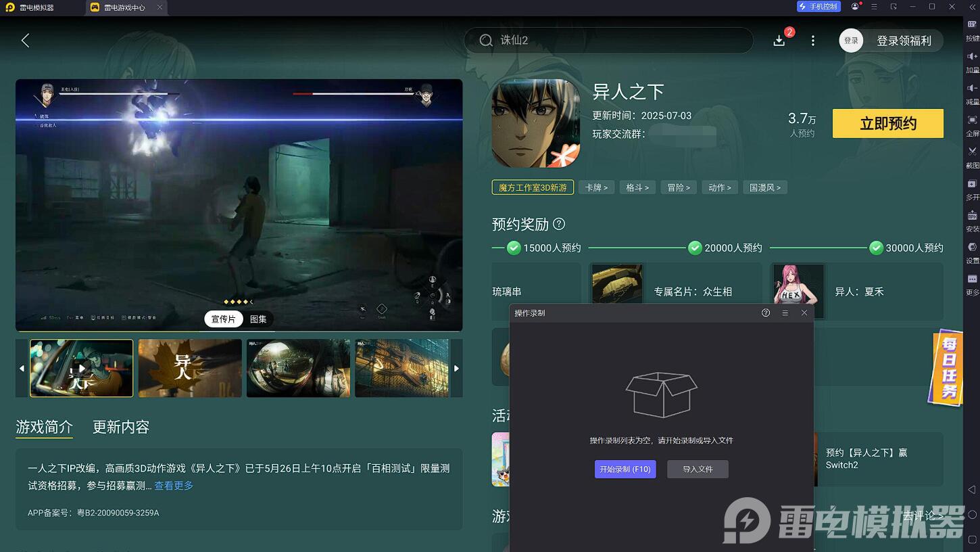Open the user account icon in title bar

tap(855, 7)
